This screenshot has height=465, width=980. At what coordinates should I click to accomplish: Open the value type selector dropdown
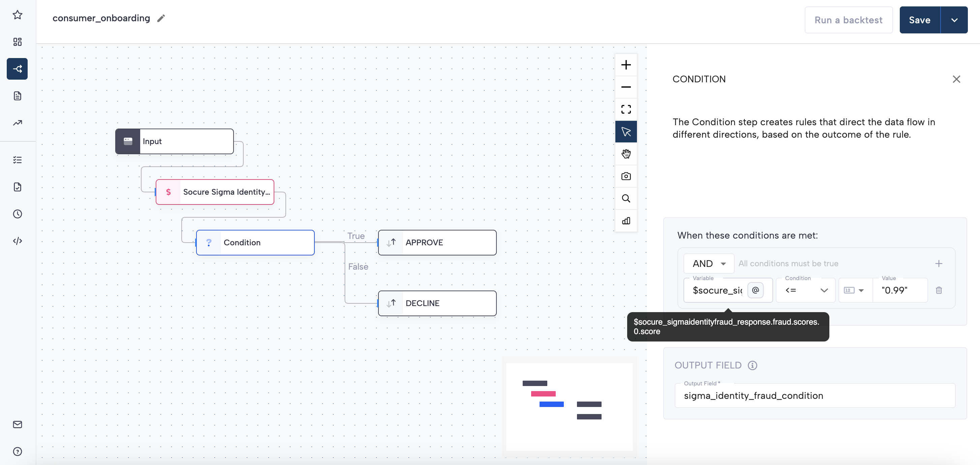click(854, 290)
